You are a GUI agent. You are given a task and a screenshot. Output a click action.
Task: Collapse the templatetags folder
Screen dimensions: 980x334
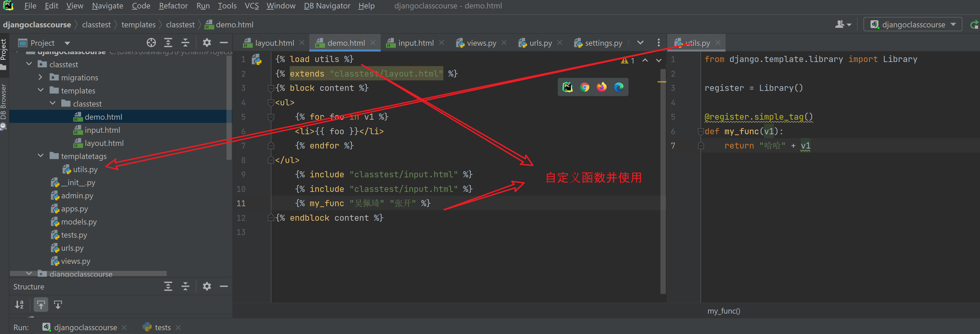[x=41, y=156]
